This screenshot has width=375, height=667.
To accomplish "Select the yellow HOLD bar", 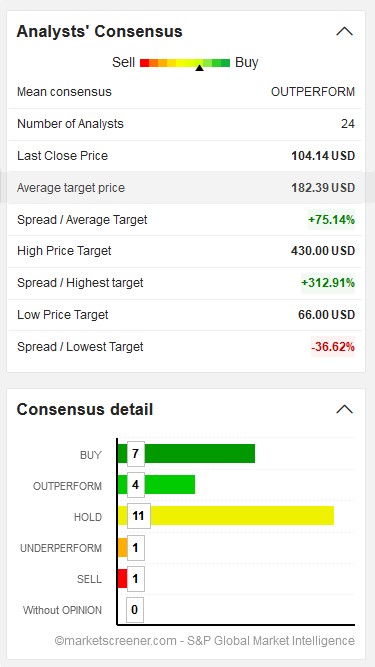I will coord(226,516).
